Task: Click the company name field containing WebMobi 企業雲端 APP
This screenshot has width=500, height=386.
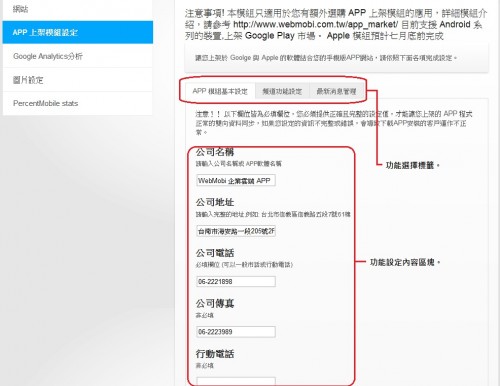Action: pos(236,180)
